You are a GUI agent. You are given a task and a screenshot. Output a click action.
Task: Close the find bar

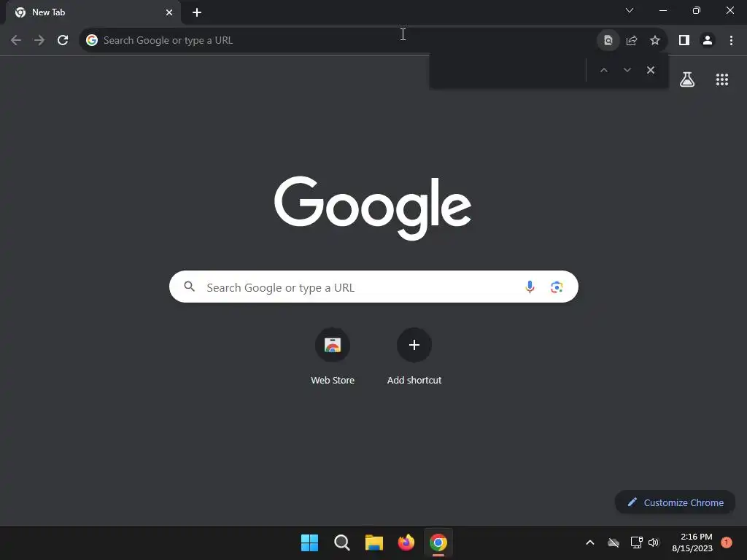(650, 70)
